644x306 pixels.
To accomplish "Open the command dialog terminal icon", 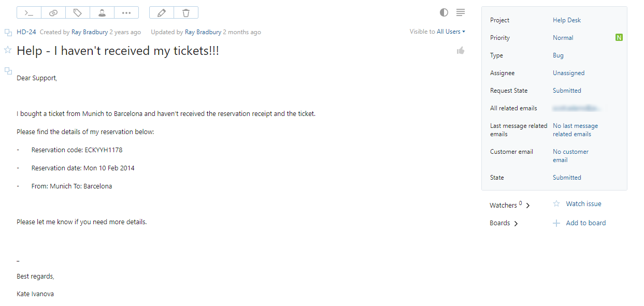I will pyautogui.click(x=29, y=12).
